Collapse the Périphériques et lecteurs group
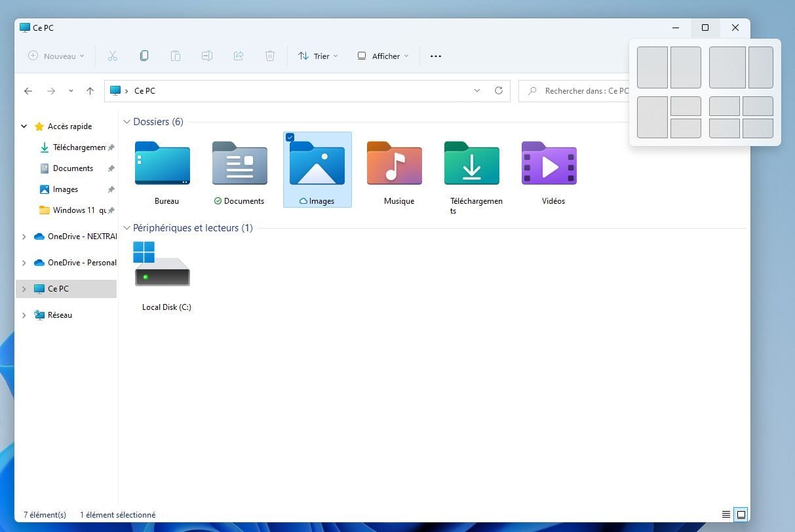This screenshot has width=795, height=532. pyautogui.click(x=126, y=229)
